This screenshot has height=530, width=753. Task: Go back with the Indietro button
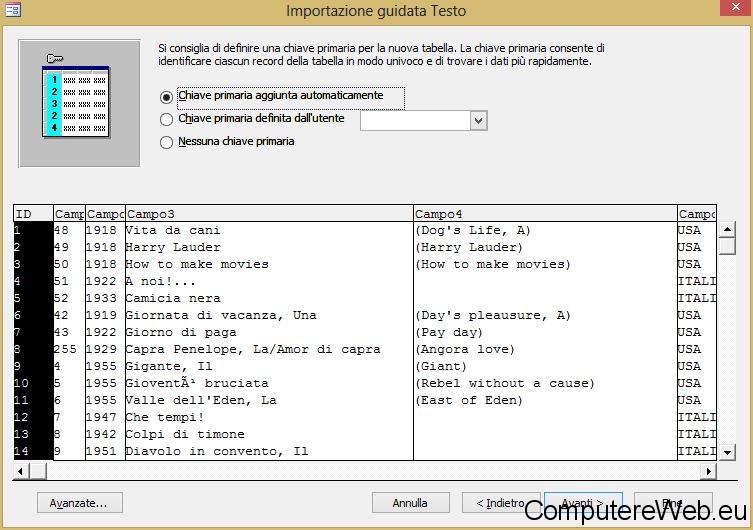coord(501,503)
